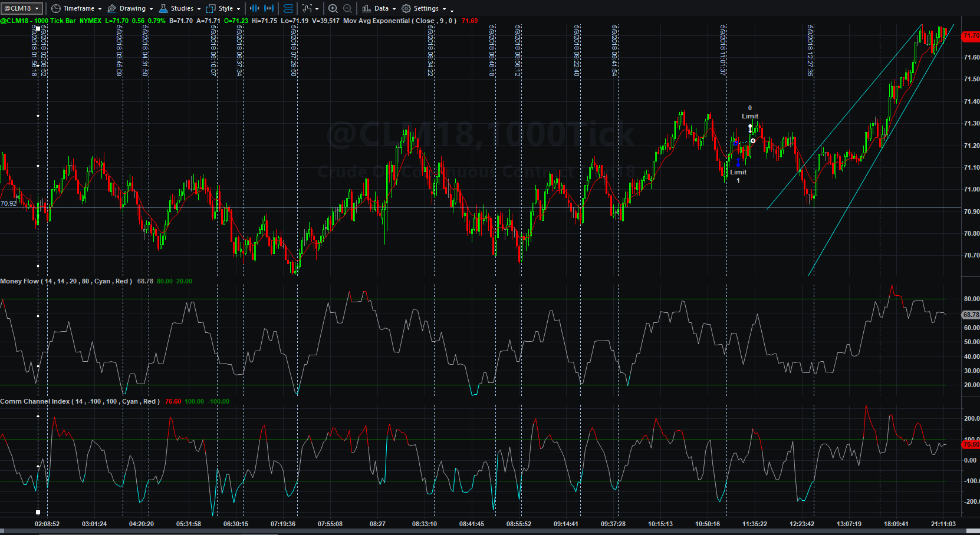Image resolution: width=980 pixels, height=535 pixels.
Task: Open the @CLM18 symbol selector box
Action: pyautogui.click(x=22, y=8)
